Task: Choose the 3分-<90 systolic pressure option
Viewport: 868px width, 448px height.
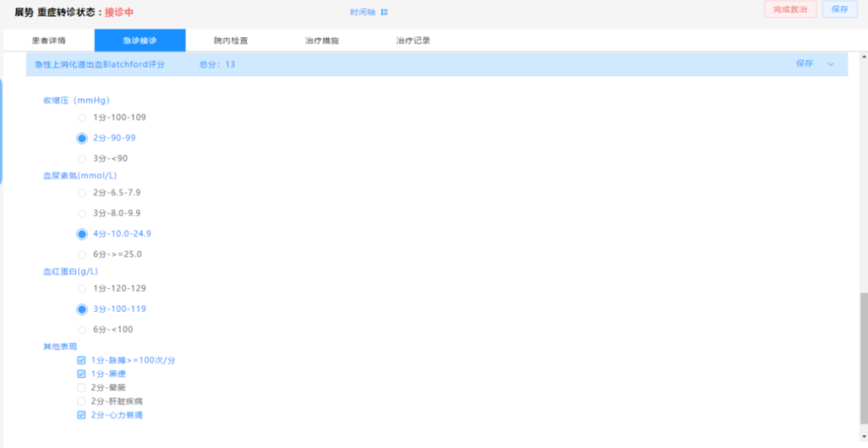Action: (x=82, y=158)
